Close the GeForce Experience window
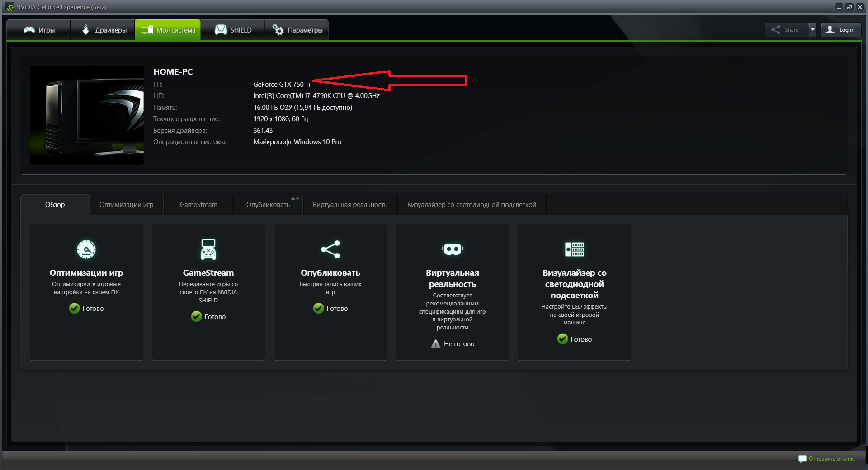Screen dimensions: 868x470 point(860,7)
